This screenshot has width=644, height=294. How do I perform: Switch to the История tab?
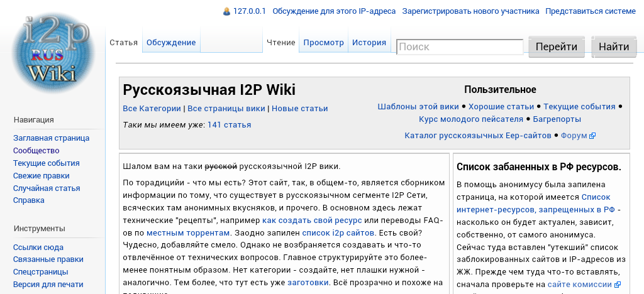(369, 43)
